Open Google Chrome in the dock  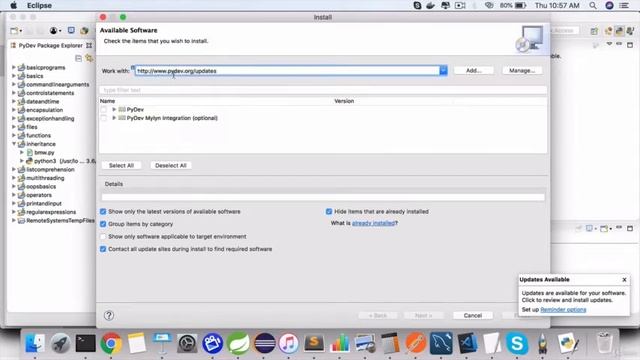pyautogui.click(x=111, y=343)
